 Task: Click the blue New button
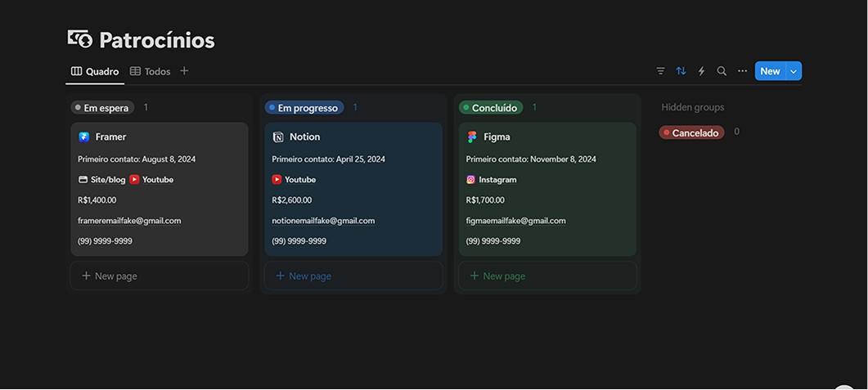pos(770,71)
